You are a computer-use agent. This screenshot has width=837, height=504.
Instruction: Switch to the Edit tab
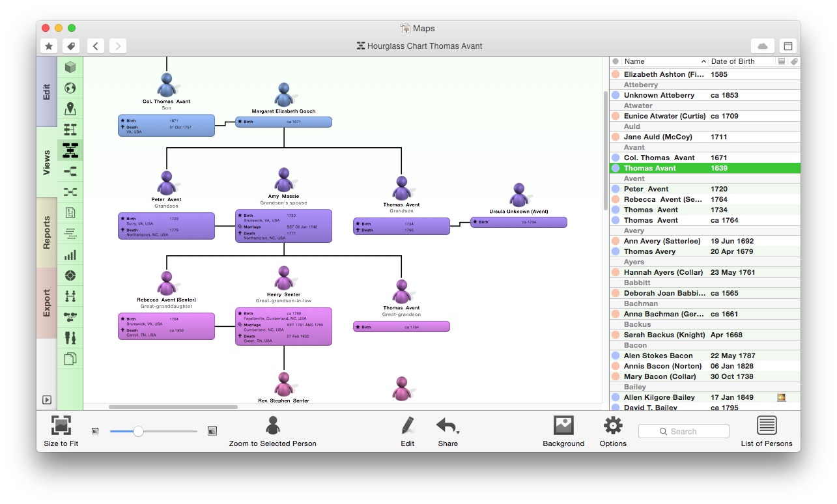(47, 92)
